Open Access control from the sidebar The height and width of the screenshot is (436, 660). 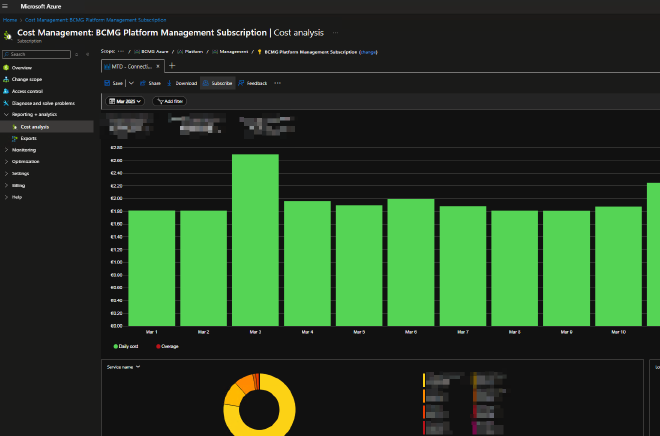point(27,91)
